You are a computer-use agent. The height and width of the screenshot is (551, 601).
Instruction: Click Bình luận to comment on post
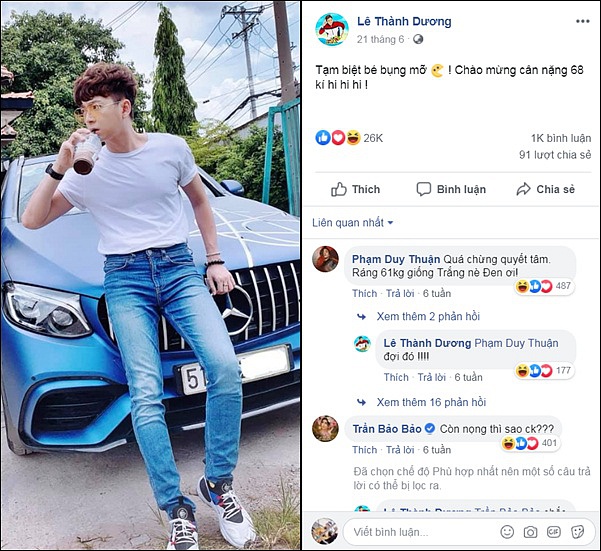point(451,189)
